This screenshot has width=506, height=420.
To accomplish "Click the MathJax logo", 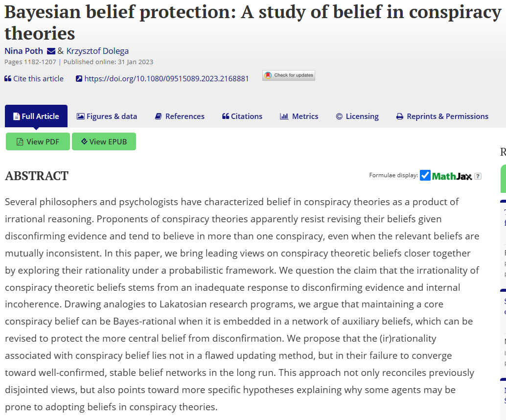I will point(452,176).
